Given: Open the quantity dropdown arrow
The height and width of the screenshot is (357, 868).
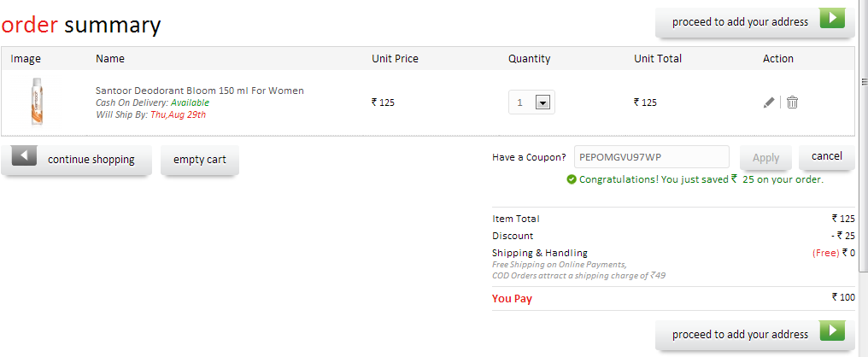Looking at the screenshot, I should (542, 102).
